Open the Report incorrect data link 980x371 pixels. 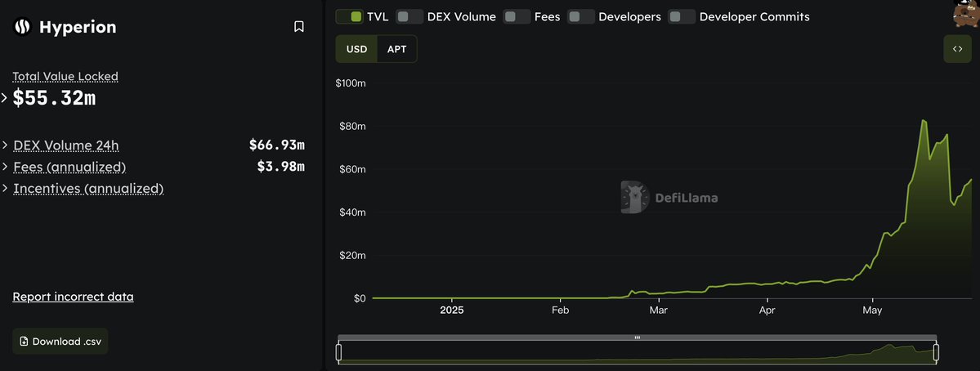click(73, 297)
